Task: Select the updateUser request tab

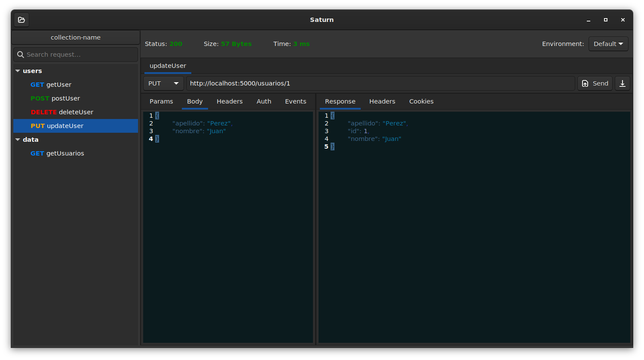Action: [168, 66]
